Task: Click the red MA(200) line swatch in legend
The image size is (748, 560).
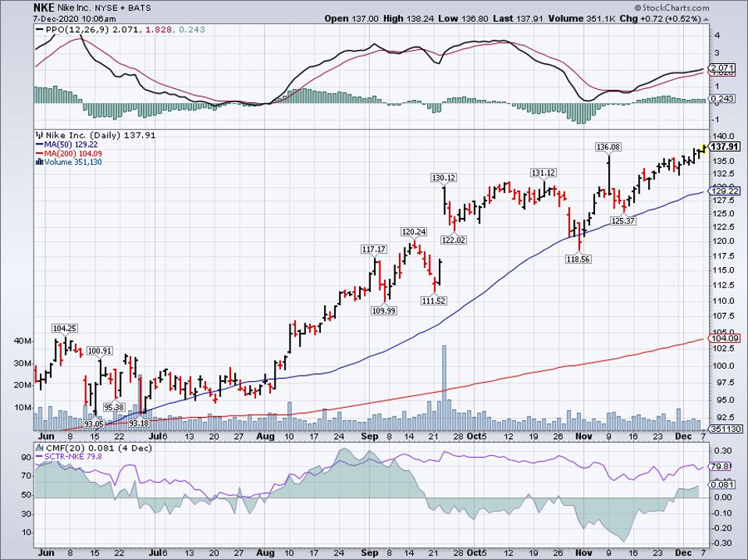Action: [x=39, y=154]
